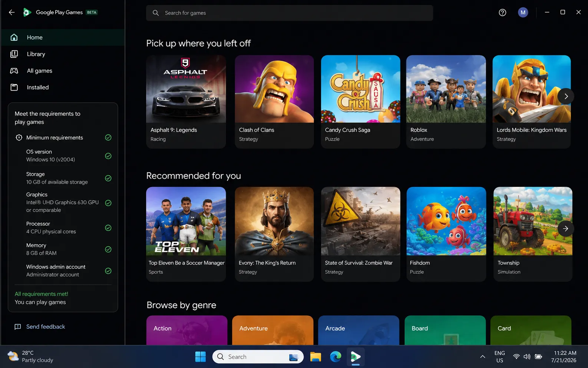Click the Google Play Games logo
Viewport: 588px width, 368px height.
[x=27, y=13]
